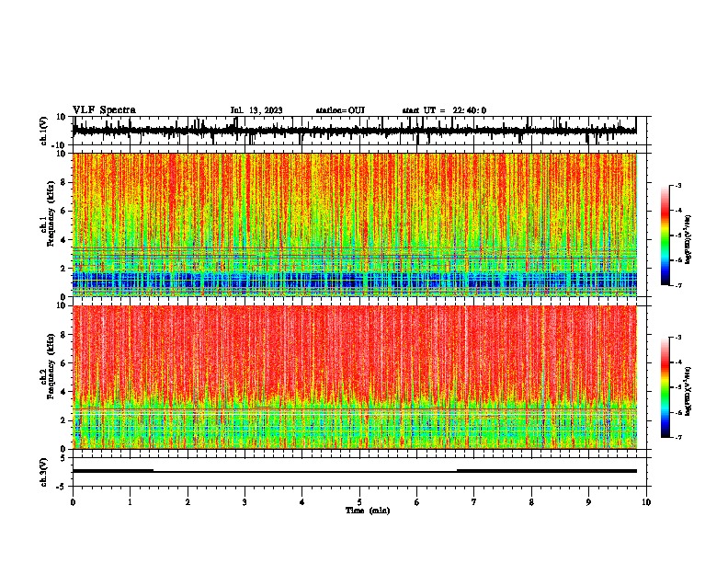The width and height of the screenshot is (728, 563).
Task: Click the thick ch.3 trace segment near 8 min
Action: 547,471
